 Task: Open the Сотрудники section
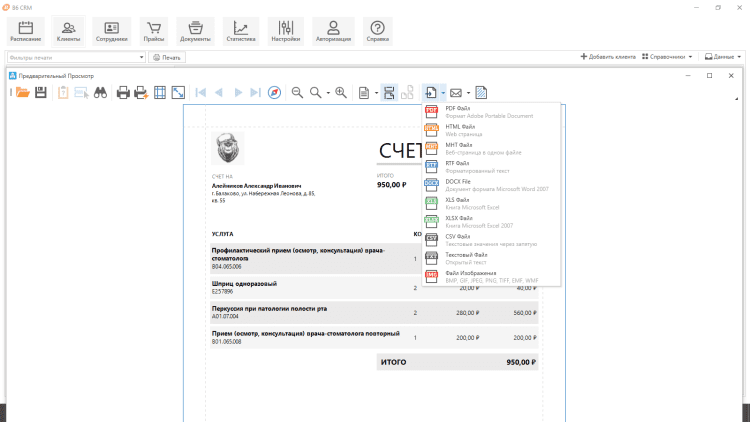pos(111,31)
